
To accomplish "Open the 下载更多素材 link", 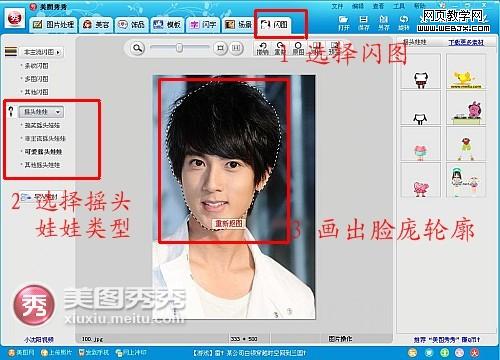I will click(x=466, y=42).
